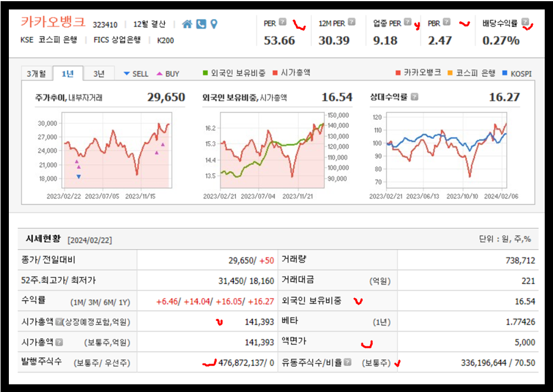
Task: Click the 외국인 보유비중 row value 16.54
Action: (525, 302)
